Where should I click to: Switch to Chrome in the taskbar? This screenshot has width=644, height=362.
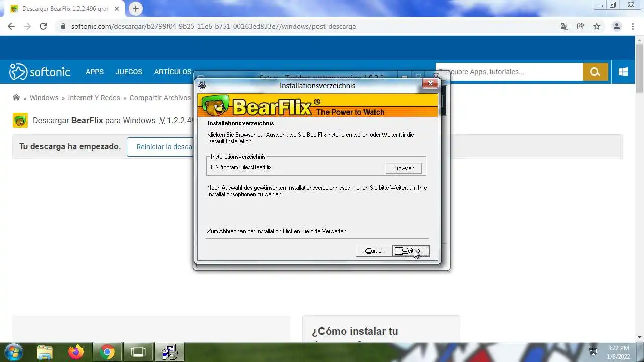(107, 352)
